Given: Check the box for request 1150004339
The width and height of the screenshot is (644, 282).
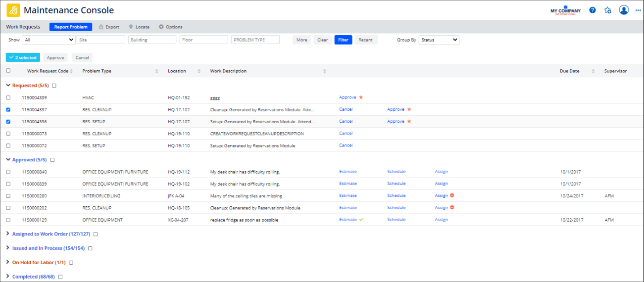Looking at the screenshot, I should 8,97.
